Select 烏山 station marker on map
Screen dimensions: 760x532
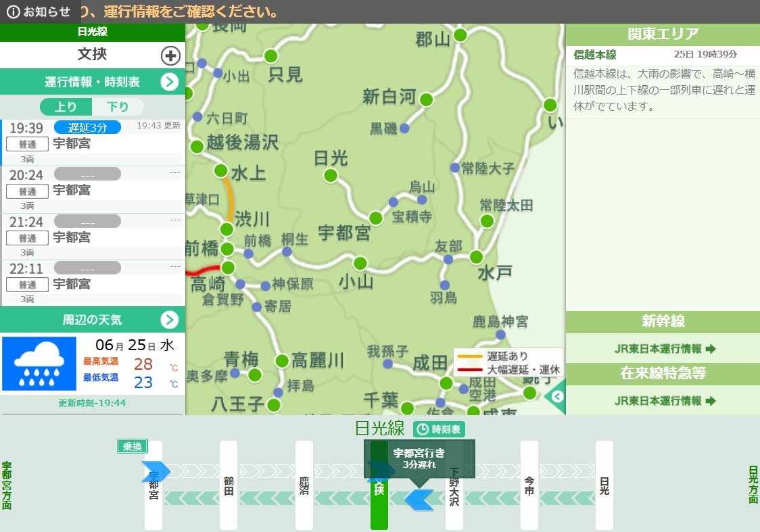pos(422,199)
